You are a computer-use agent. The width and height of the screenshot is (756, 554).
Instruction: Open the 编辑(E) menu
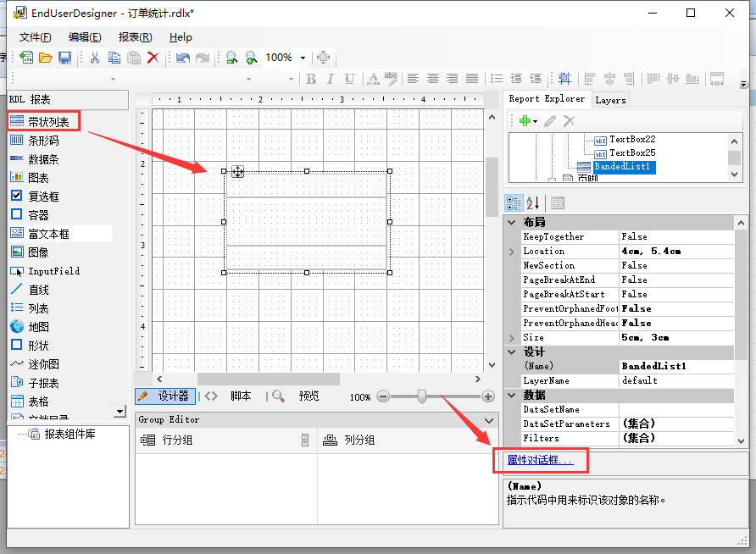pyautogui.click(x=85, y=37)
